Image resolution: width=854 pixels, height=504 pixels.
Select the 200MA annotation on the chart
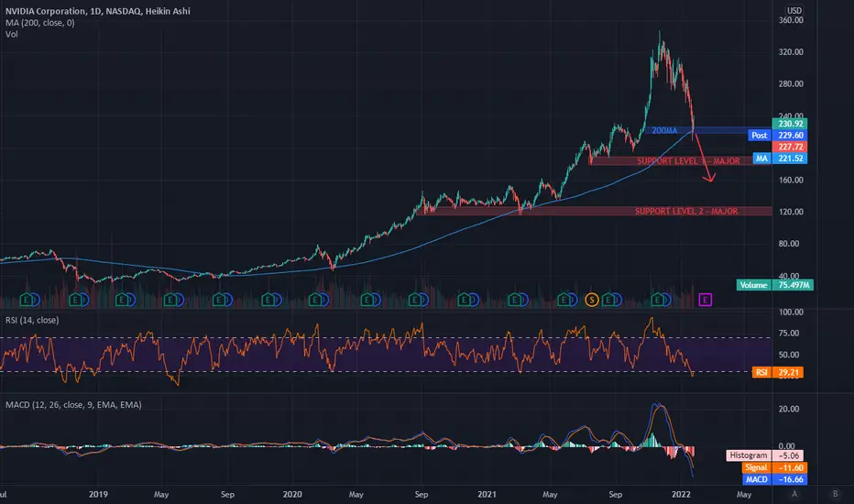[664, 131]
